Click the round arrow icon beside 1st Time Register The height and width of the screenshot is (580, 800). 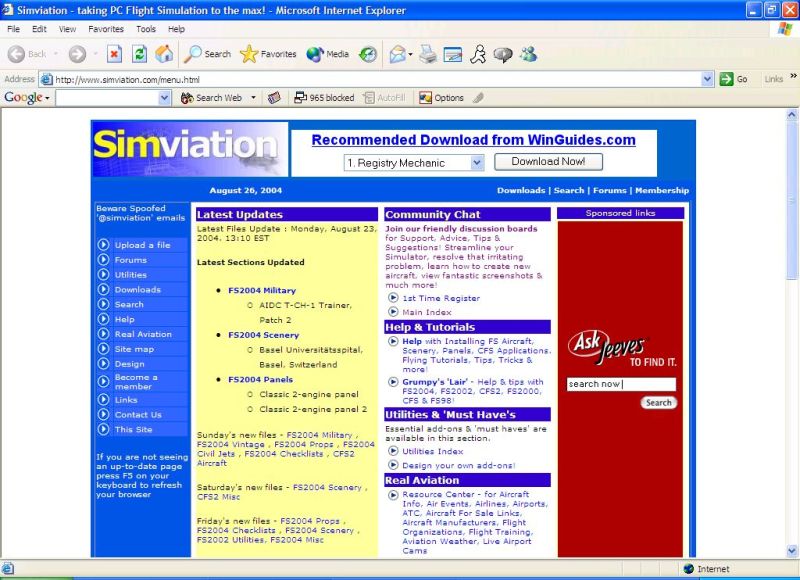coord(393,298)
